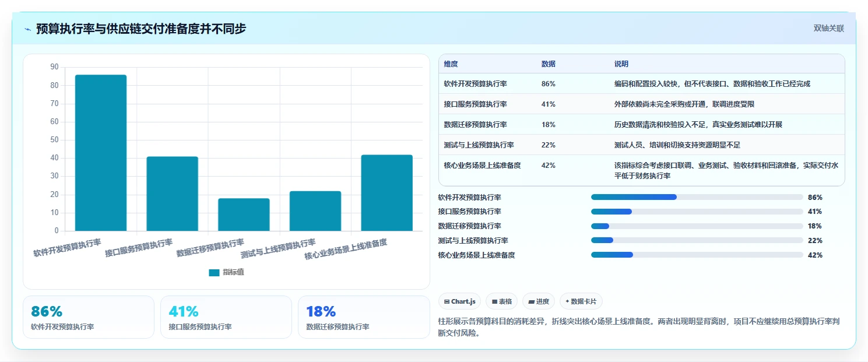Click the description starting 历史数据清洗和校验
The height and width of the screenshot is (362, 868).
pos(698,125)
